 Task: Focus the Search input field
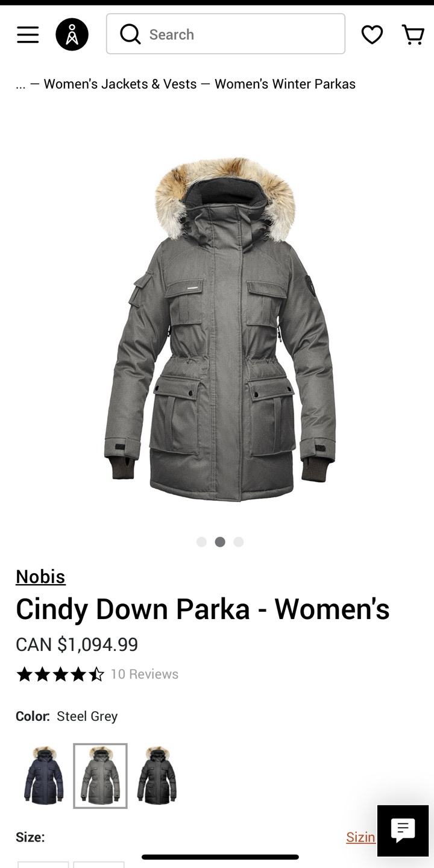pos(225,34)
